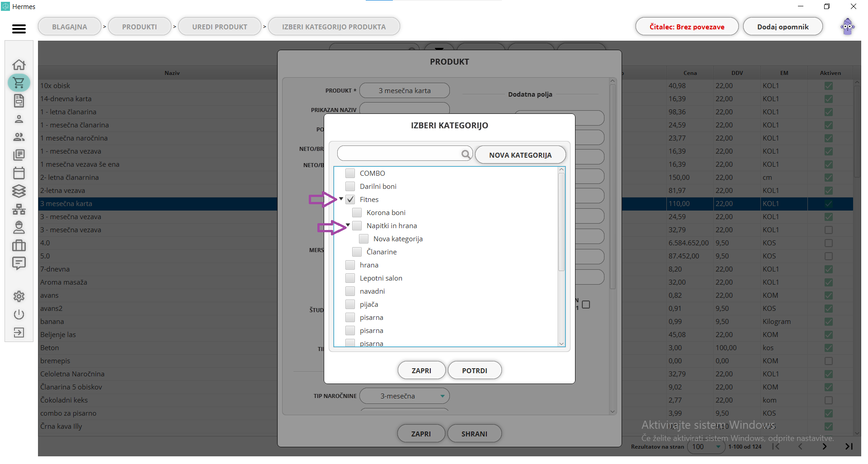The width and height of the screenshot is (868, 464).
Task: Click the purple mascot avatar icon
Action: (x=848, y=26)
